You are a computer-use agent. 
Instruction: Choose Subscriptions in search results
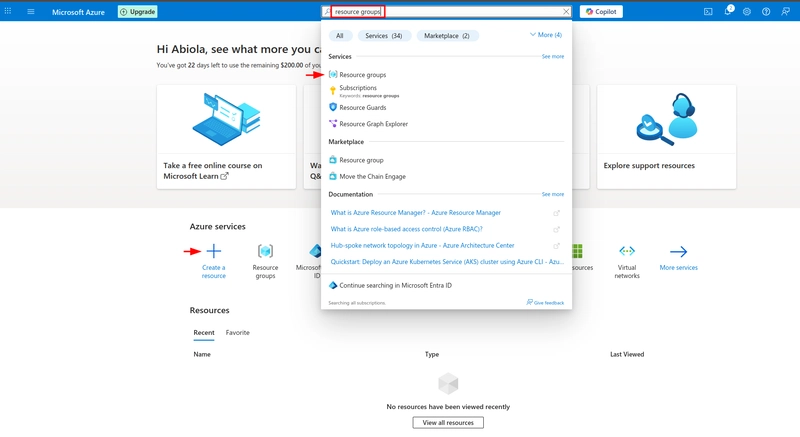(358, 88)
